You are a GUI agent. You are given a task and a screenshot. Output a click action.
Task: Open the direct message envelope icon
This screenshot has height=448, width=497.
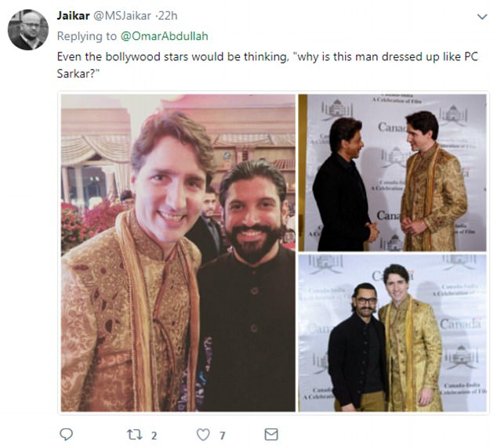[271, 435]
